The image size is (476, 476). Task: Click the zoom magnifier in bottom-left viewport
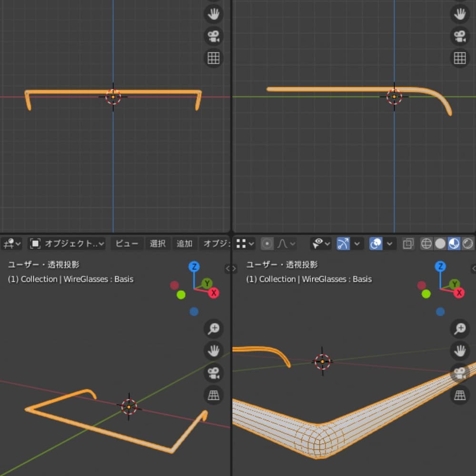[x=213, y=328]
